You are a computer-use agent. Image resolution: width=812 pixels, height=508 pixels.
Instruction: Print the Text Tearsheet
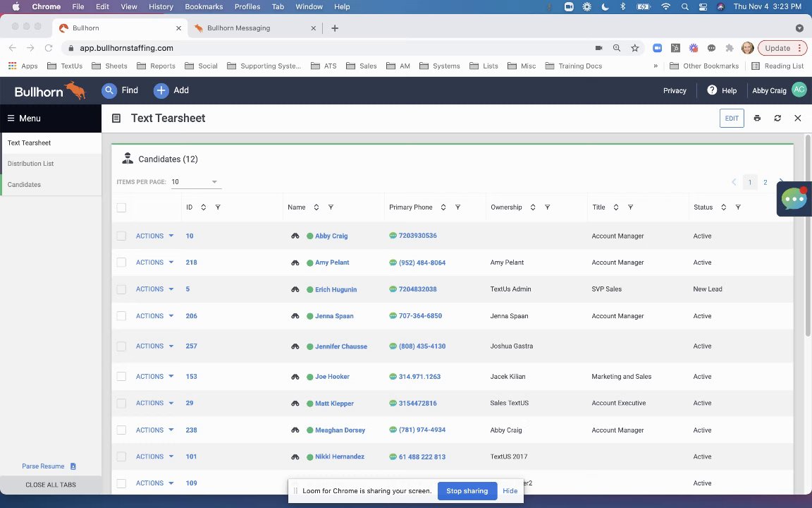[757, 119]
